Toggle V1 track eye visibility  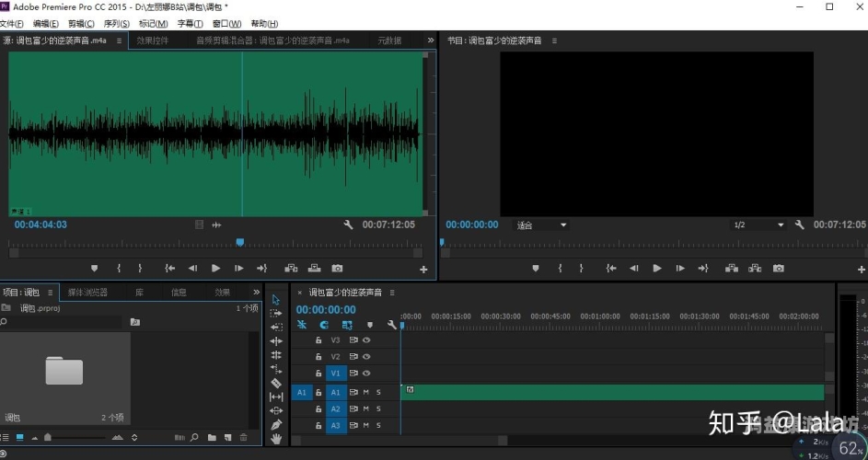pos(366,374)
